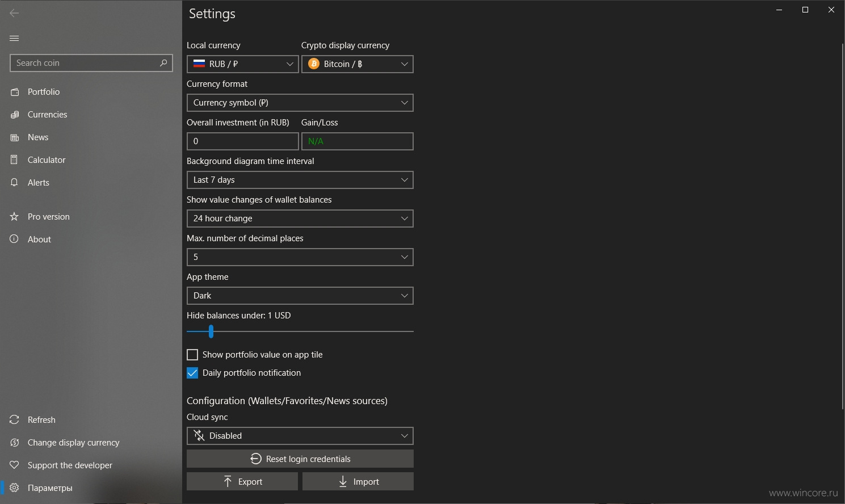Click the Support the developer heart icon
Viewport: 845px width, 504px height.
tap(15, 465)
